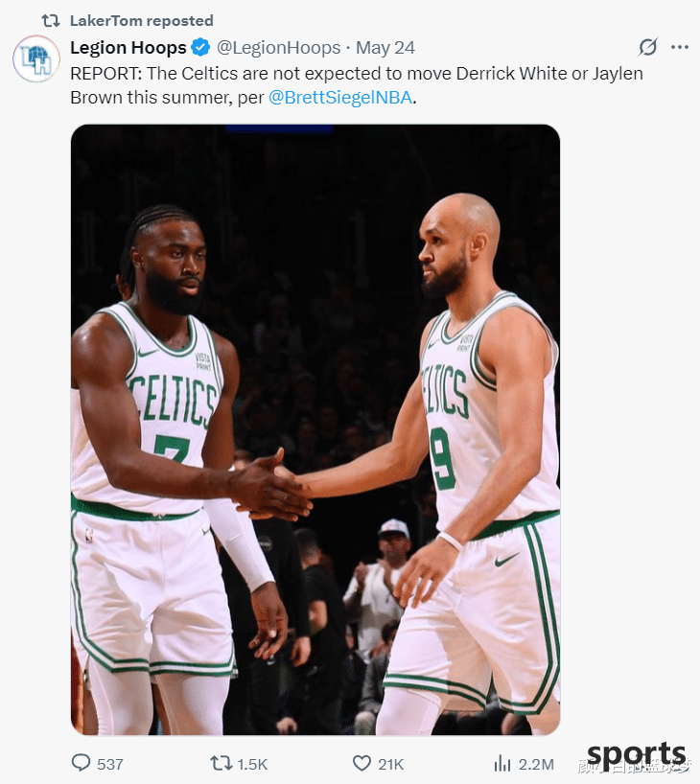Viewport: 700px width, 784px height.
Task: Click the 2.2M views count
Action: 536,764
